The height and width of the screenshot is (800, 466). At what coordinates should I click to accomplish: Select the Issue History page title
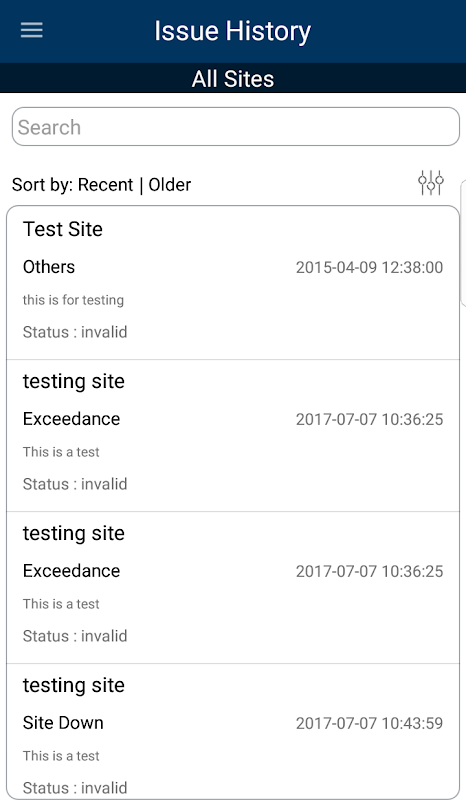click(x=233, y=31)
